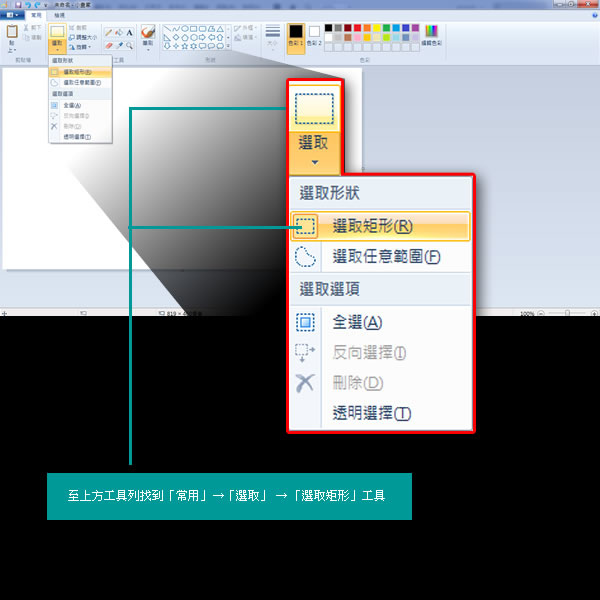Screen dimensions: 600x600
Task: Pick the yellow swatch in the color palette
Action: (x=377, y=28)
